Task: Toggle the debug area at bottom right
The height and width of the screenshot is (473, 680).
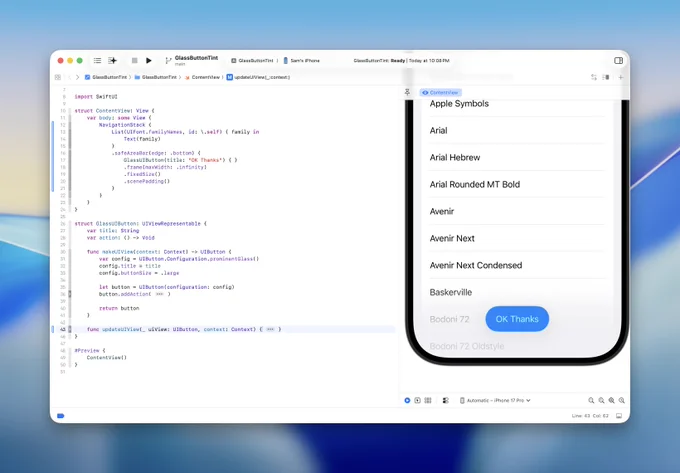Action: click(619, 416)
